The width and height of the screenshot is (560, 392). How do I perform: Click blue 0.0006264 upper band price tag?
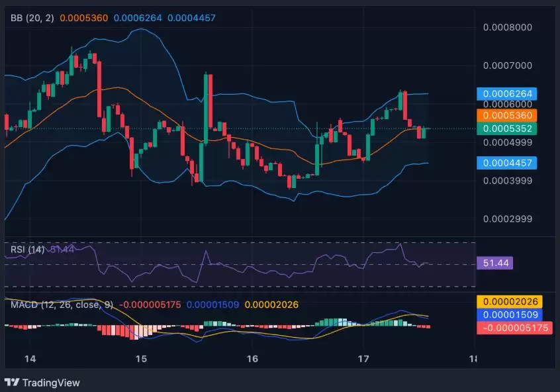coord(506,94)
